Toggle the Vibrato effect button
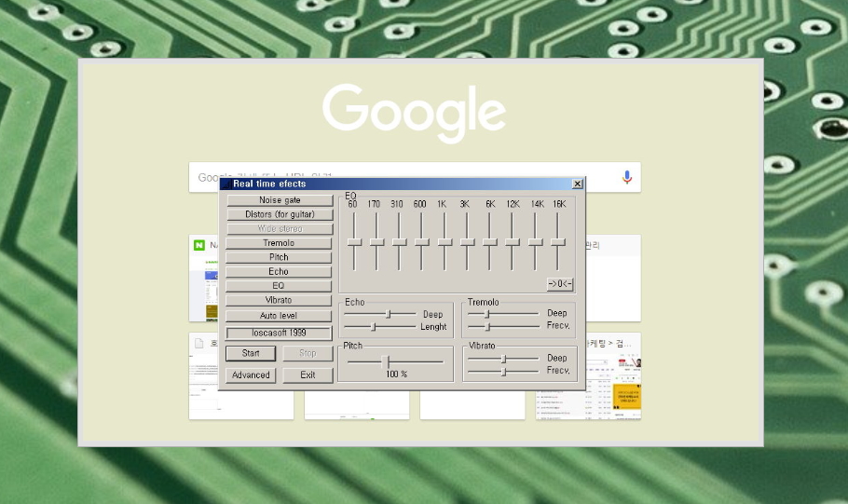The width and height of the screenshot is (848, 504). point(279,300)
